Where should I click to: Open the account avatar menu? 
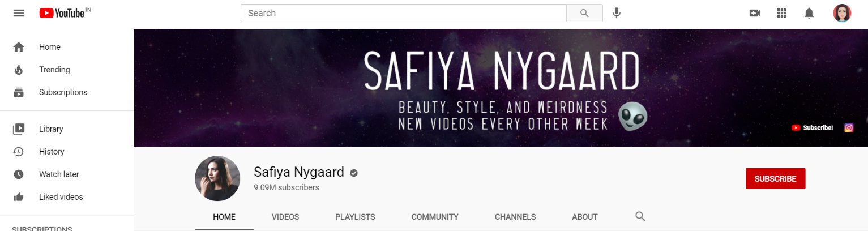click(842, 13)
